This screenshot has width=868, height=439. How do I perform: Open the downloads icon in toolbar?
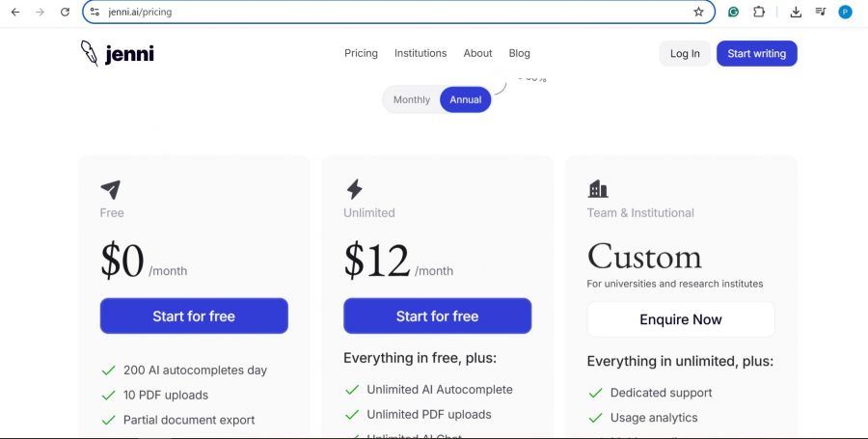[x=796, y=12]
